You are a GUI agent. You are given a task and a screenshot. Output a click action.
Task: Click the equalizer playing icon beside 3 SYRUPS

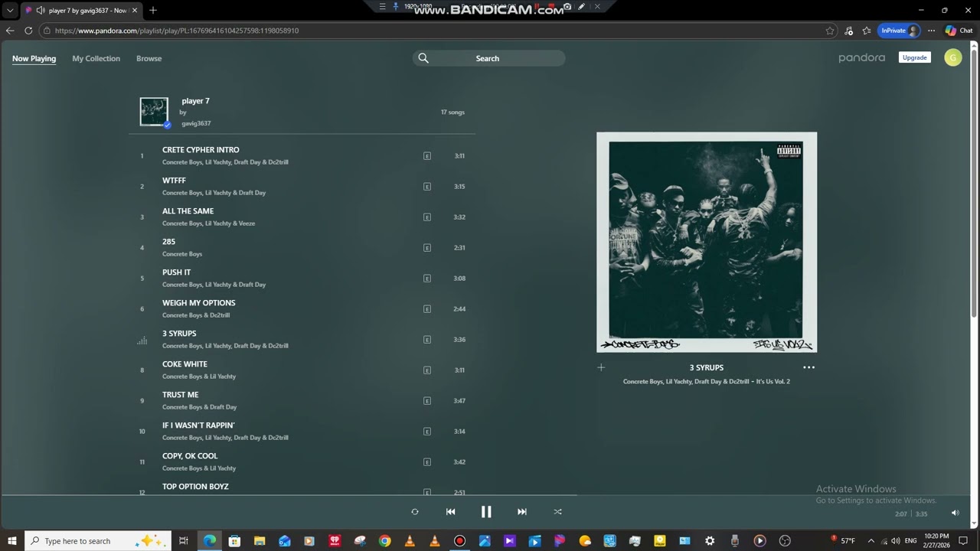click(x=142, y=341)
